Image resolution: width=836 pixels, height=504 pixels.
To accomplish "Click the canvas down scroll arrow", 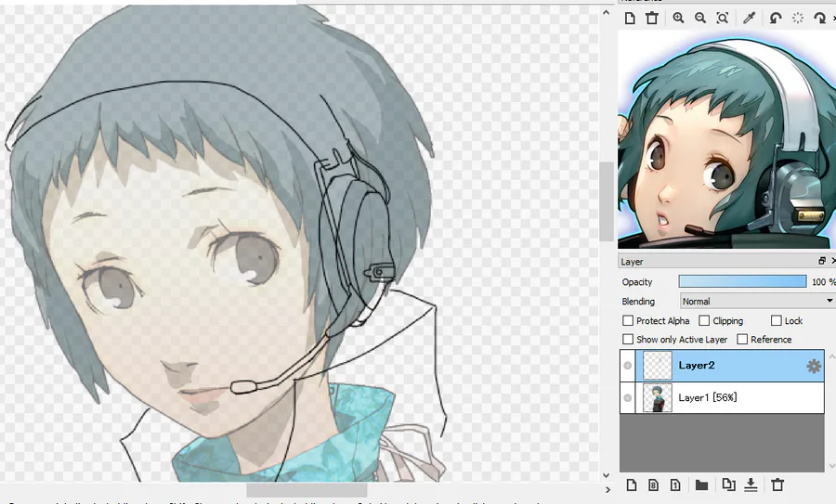I will 607,475.
